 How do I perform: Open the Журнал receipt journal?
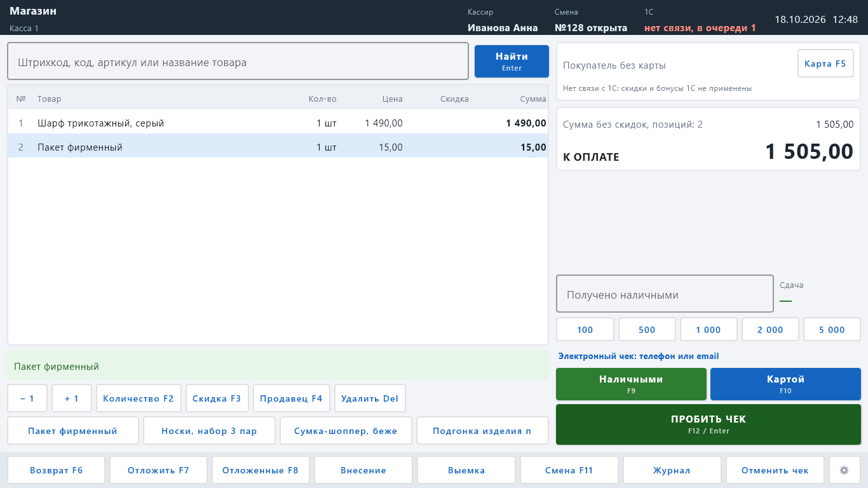672,470
